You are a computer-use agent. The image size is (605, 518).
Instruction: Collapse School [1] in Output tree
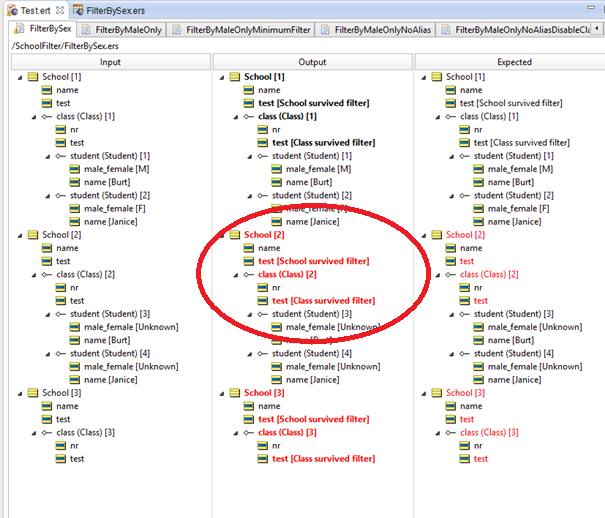[222, 78]
